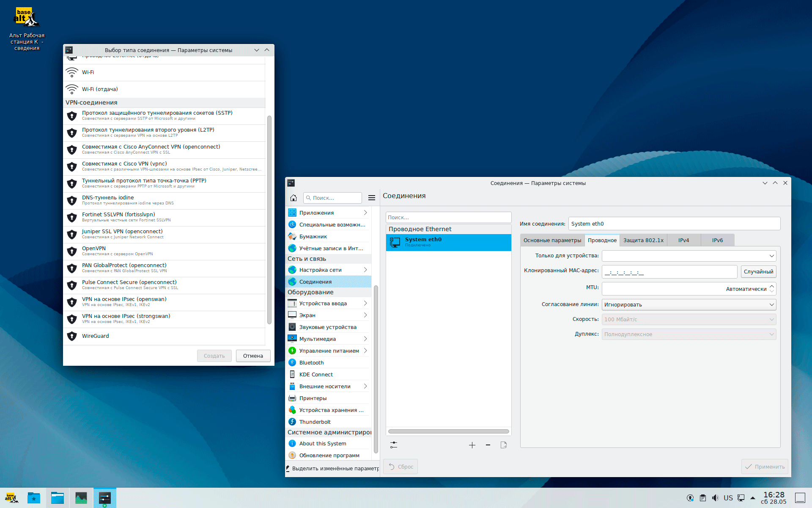Click the Случайный MAC button
This screenshot has width=812, height=508.
click(x=758, y=272)
